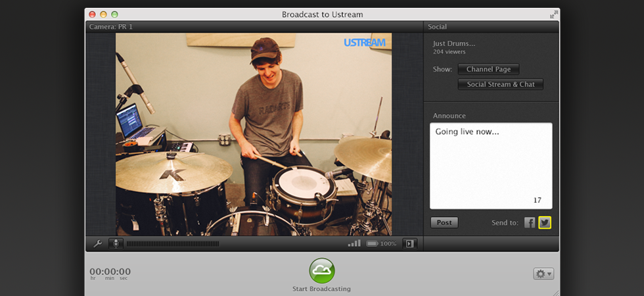Edit the announce message text box

[491, 166]
